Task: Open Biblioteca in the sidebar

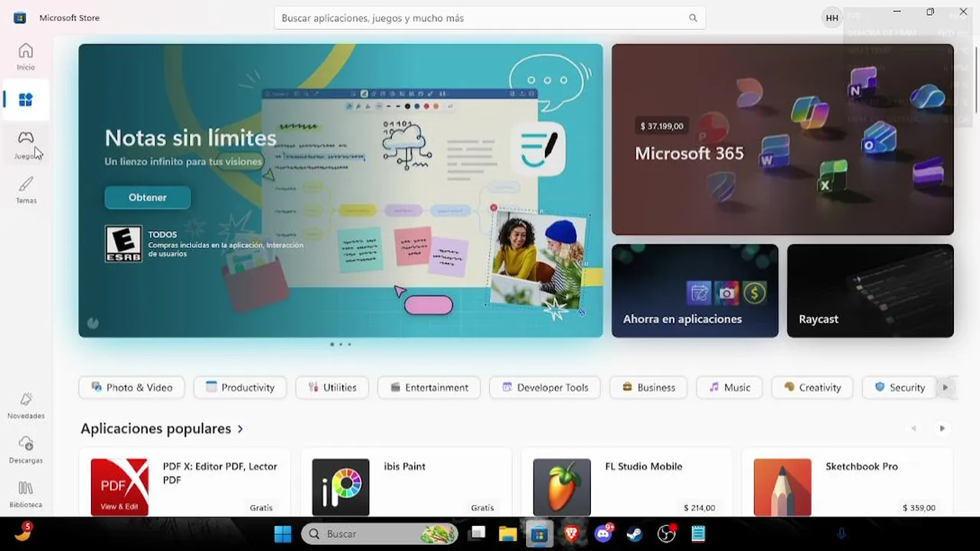Action: pyautogui.click(x=26, y=494)
